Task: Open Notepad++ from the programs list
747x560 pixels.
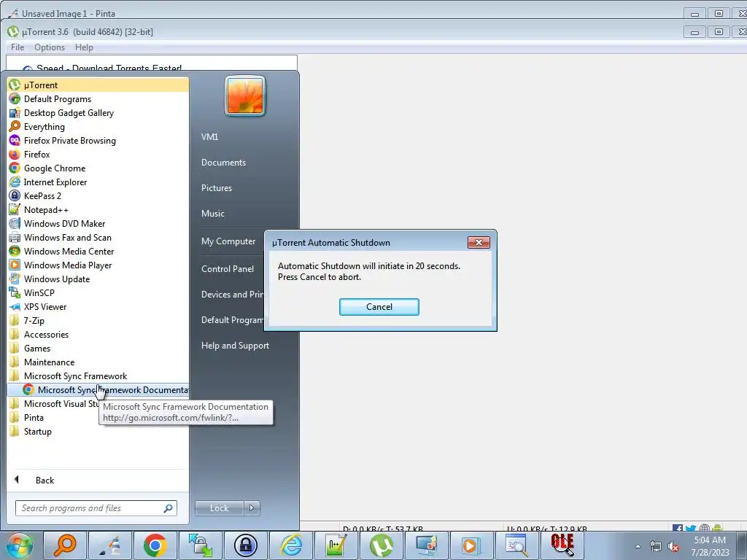Action: click(98, 209)
